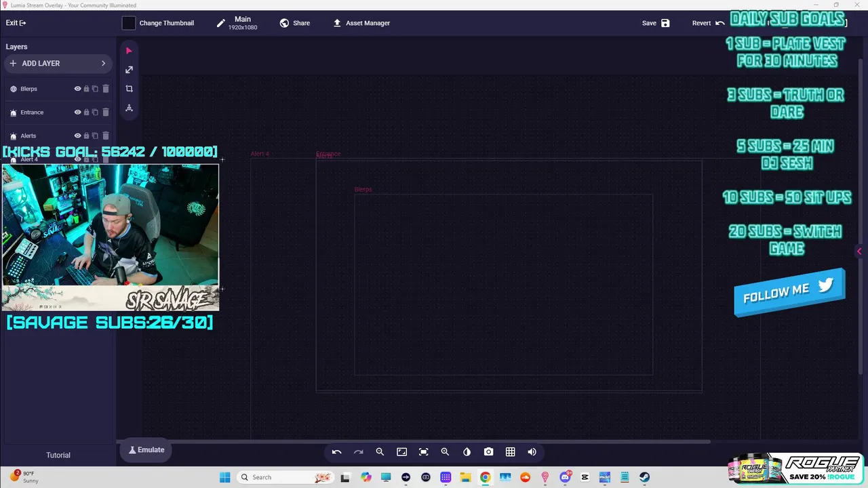Click the Entrance label on canvas
Screen dimensions: 868x488
328,154
